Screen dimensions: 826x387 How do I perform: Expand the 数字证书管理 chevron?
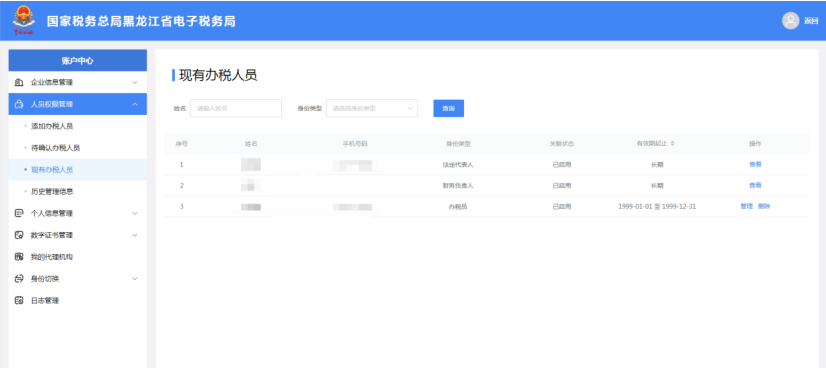[x=135, y=235]
